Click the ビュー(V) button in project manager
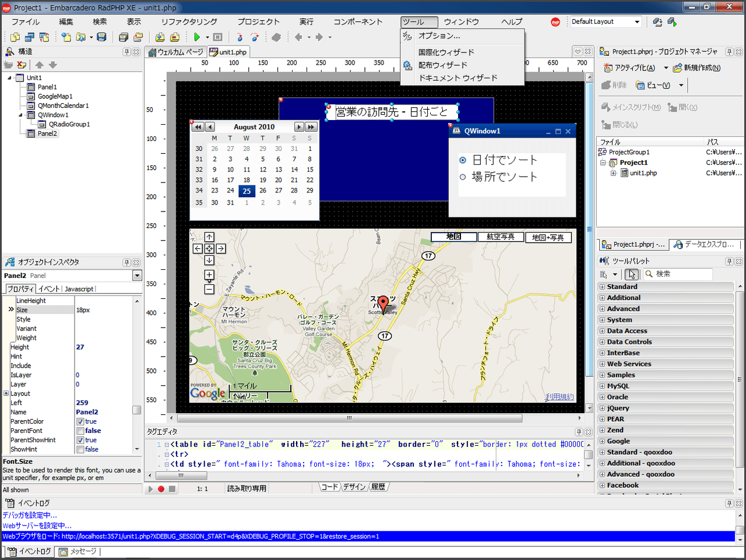Screen dimensions: 746x560 653,86
